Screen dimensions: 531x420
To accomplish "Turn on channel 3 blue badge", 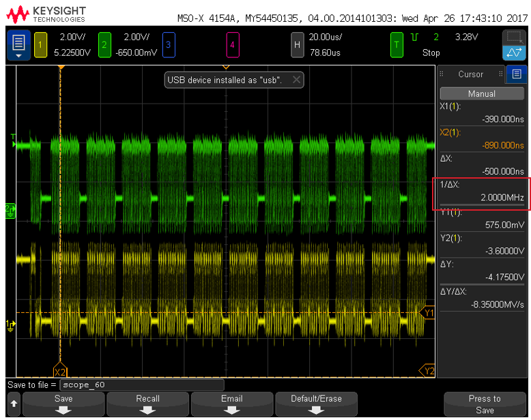I will (169, 45).
